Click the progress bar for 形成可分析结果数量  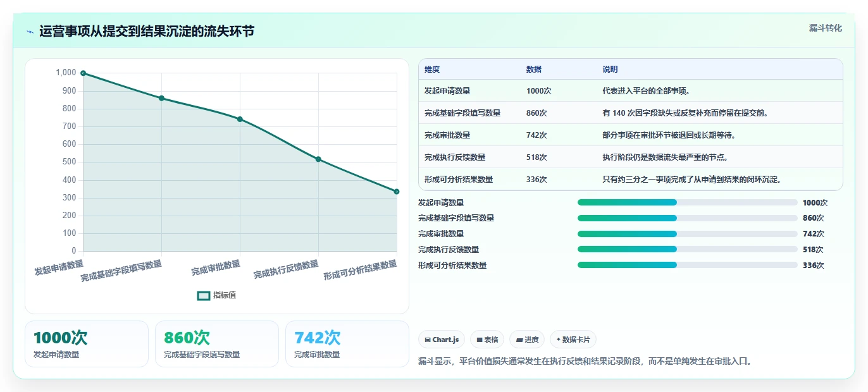(x=687, y=265)
